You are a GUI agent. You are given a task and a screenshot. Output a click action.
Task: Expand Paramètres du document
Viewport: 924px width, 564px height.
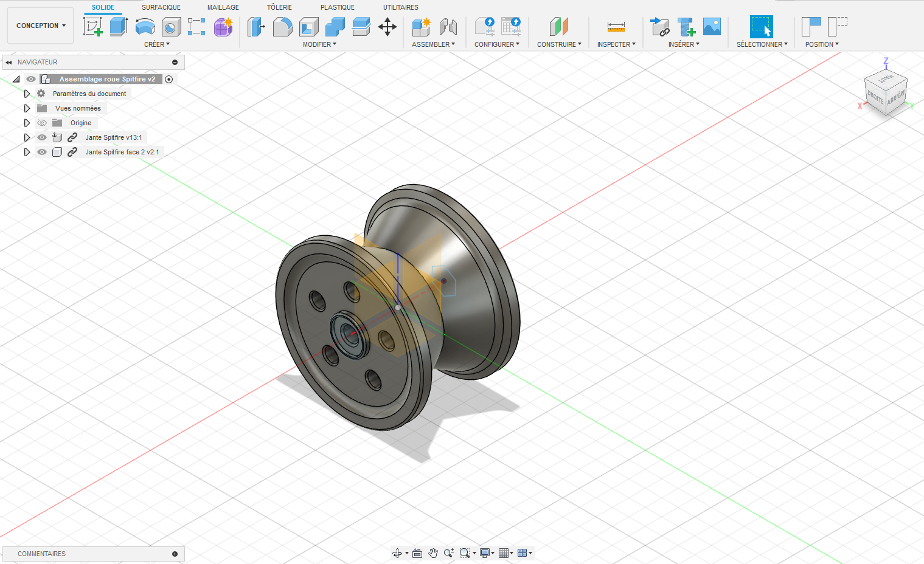(x=27, y=94)
